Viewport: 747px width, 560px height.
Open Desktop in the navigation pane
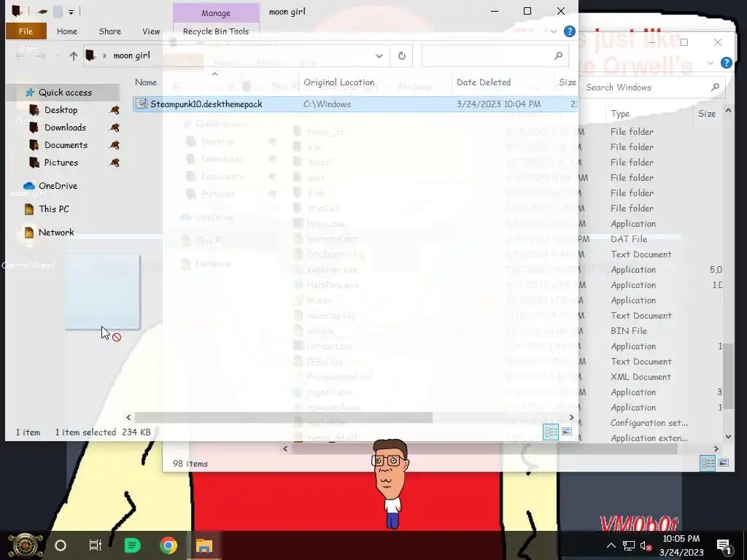(61, 110)
